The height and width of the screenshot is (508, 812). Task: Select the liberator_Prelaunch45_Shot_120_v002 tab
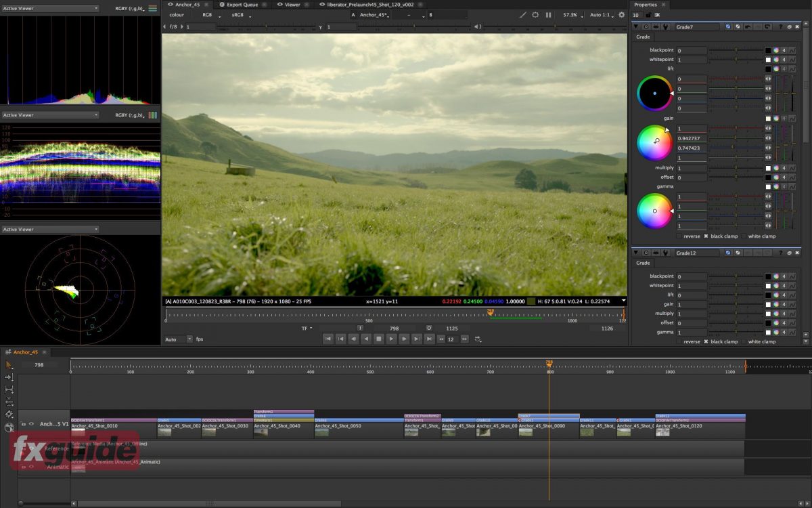[369, 4]
